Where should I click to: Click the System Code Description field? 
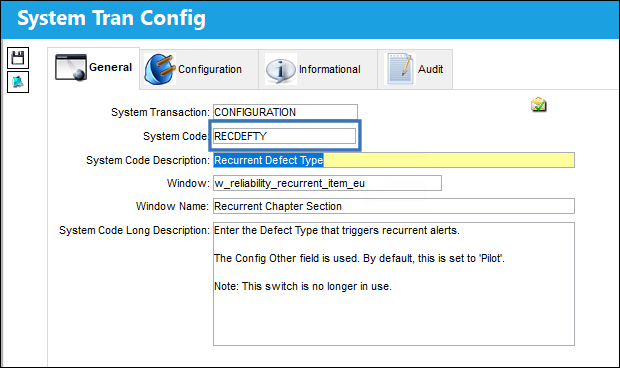(394, 160)
